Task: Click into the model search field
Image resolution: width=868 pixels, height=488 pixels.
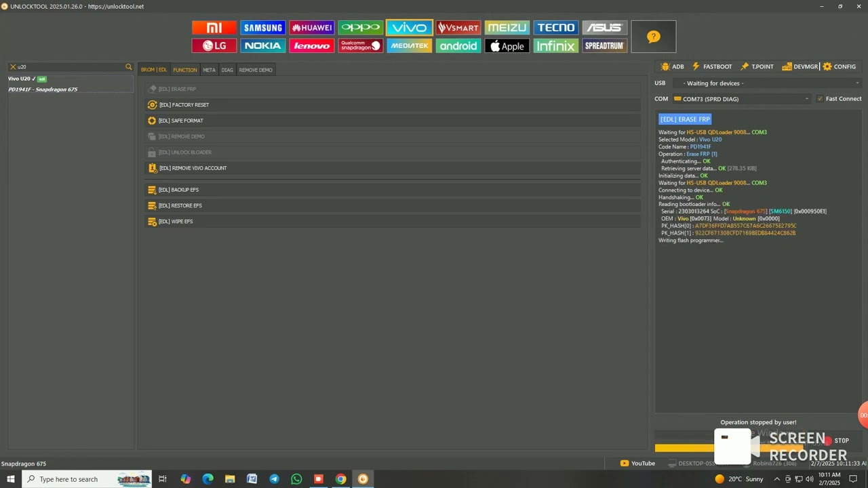Action: 71,66
